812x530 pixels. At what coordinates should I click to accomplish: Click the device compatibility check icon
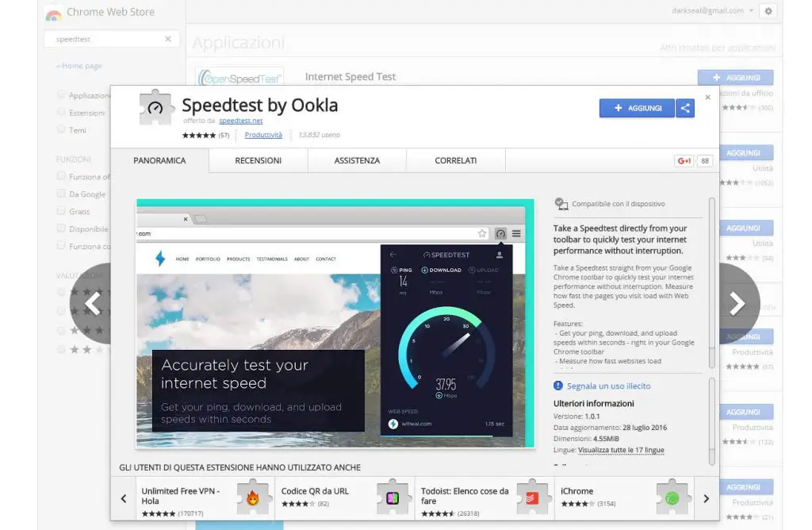click(561, 204)
